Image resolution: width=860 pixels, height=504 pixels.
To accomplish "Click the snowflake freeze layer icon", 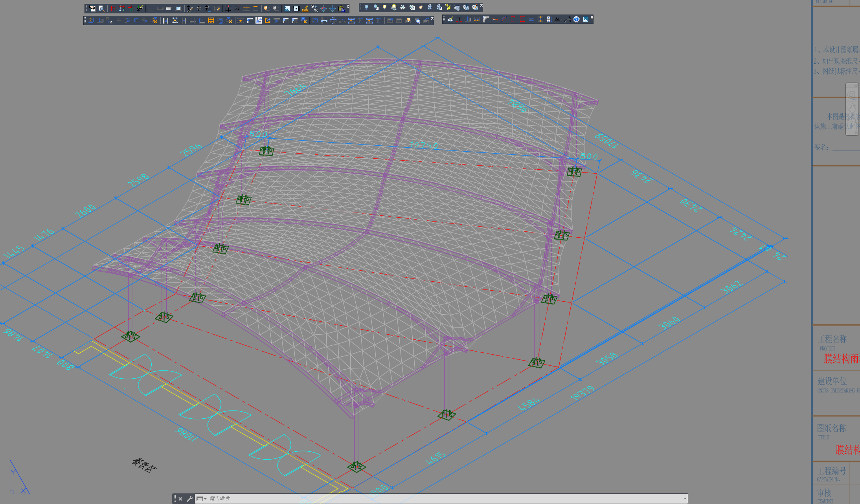I will (402, 7).
